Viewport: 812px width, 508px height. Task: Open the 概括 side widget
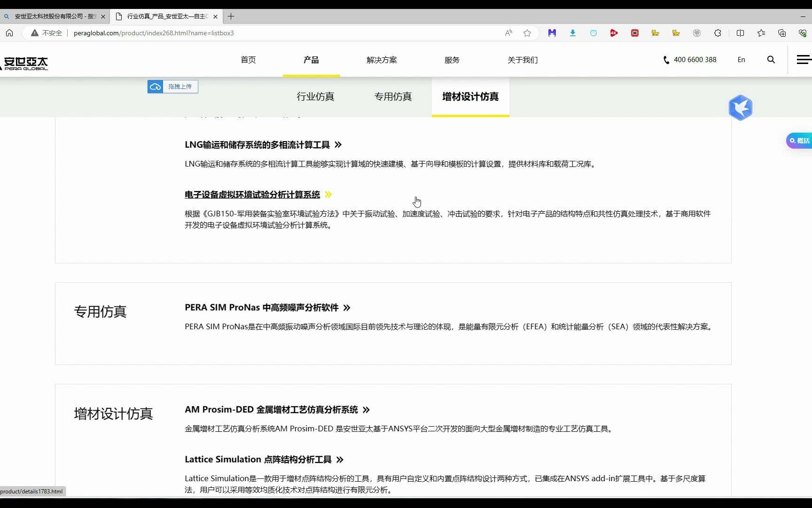tap(799, 141)
